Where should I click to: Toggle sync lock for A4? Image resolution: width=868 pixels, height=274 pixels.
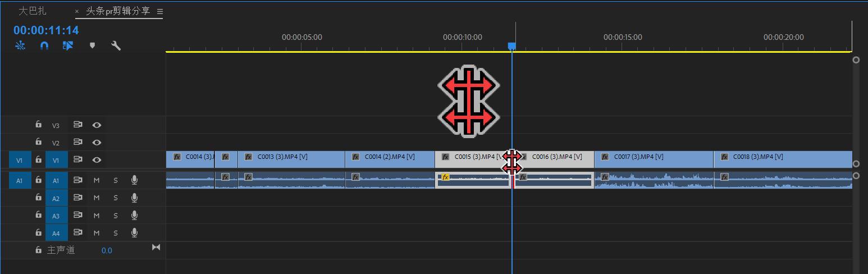(78, 232)
